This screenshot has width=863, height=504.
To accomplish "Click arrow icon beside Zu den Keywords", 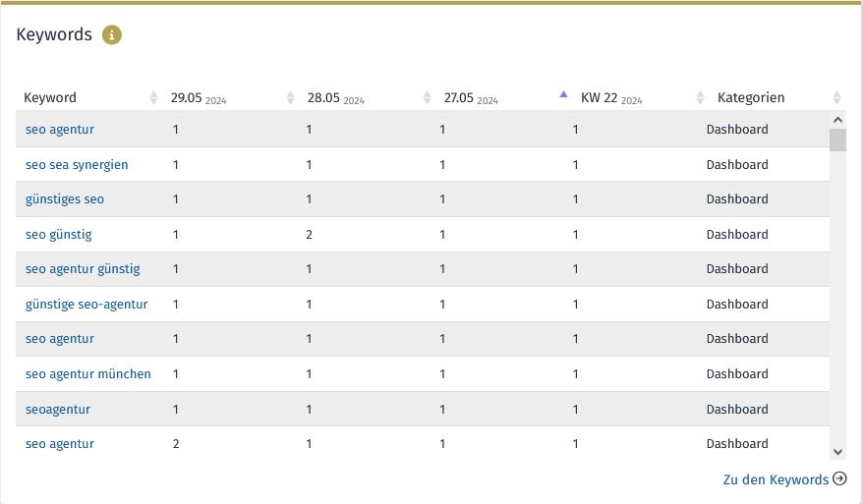I will pyautogui.click(x=839, y=478).
